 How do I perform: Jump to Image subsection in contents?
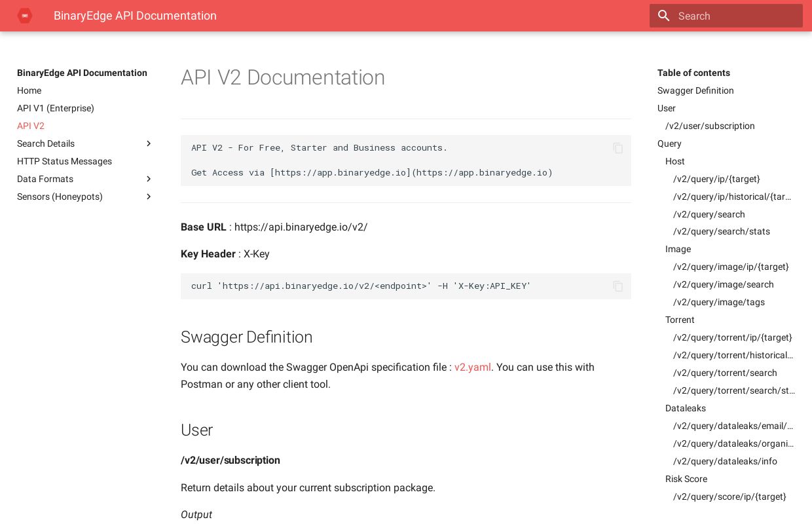coord(678,249)
